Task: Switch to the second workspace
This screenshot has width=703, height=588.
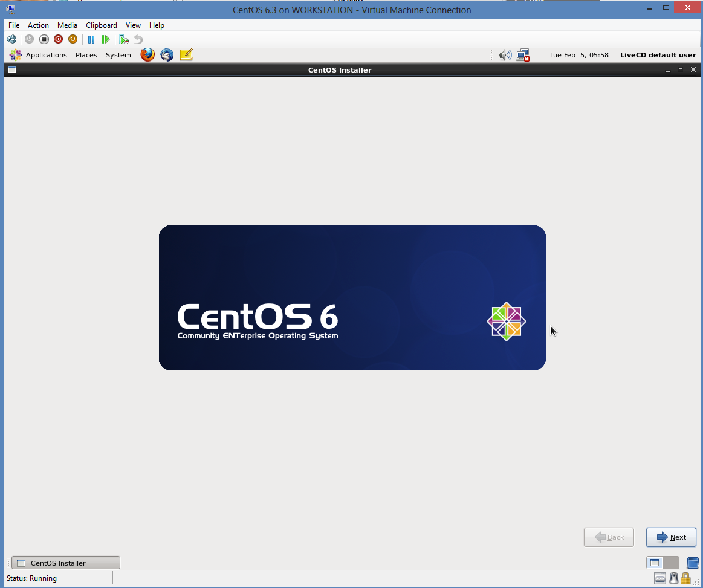Action: click(x=671, y=563)
